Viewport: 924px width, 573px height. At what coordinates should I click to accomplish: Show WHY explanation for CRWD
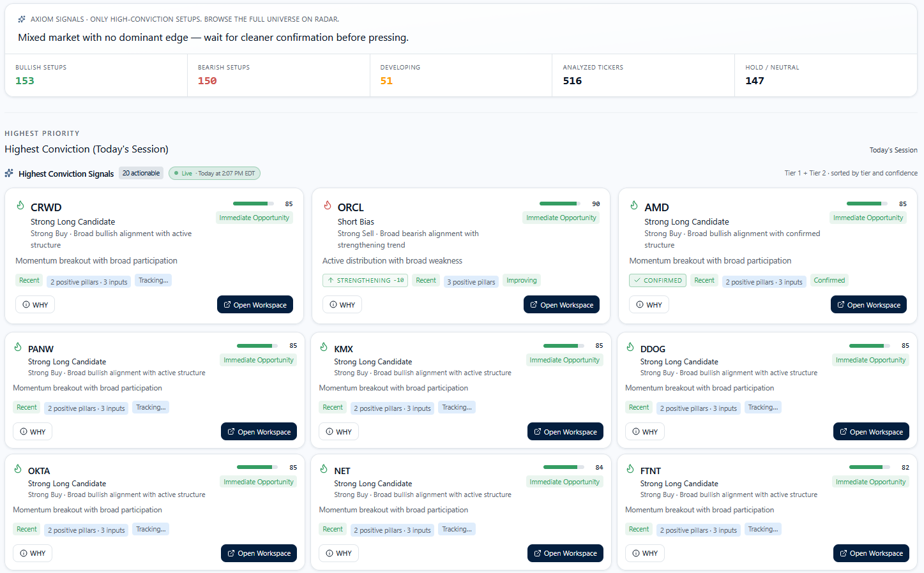[x=35, y=304]
